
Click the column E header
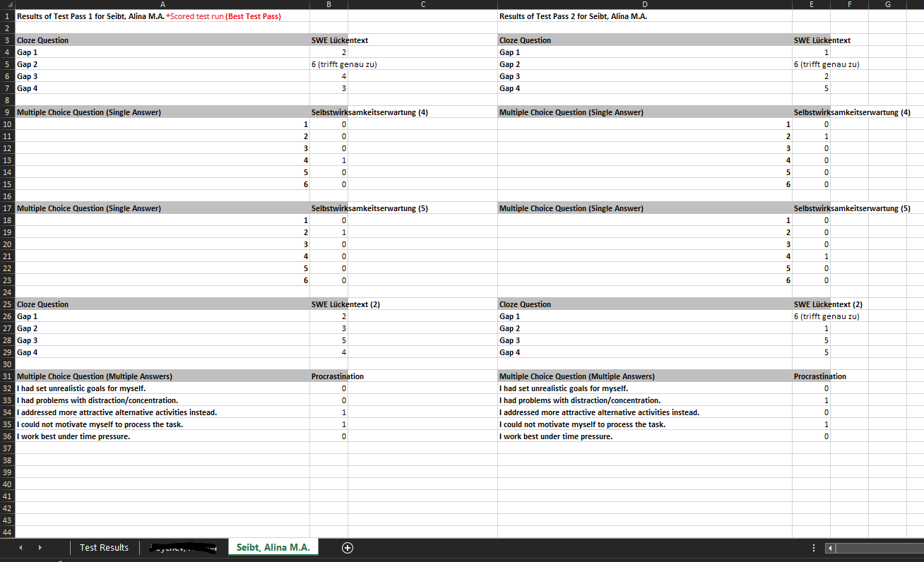[811, 4]
